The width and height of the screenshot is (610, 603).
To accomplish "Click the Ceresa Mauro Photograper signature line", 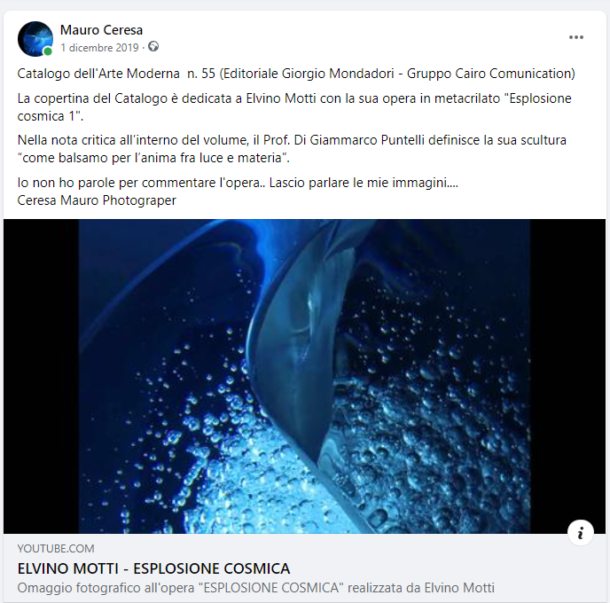I will tap(96, 200).
